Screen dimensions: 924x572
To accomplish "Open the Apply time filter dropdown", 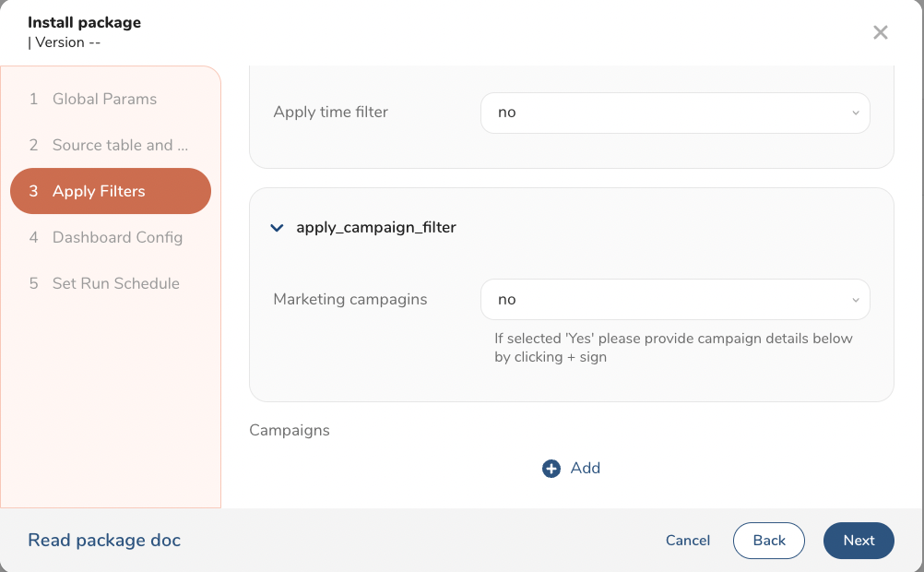I will [x=674, y=113].
